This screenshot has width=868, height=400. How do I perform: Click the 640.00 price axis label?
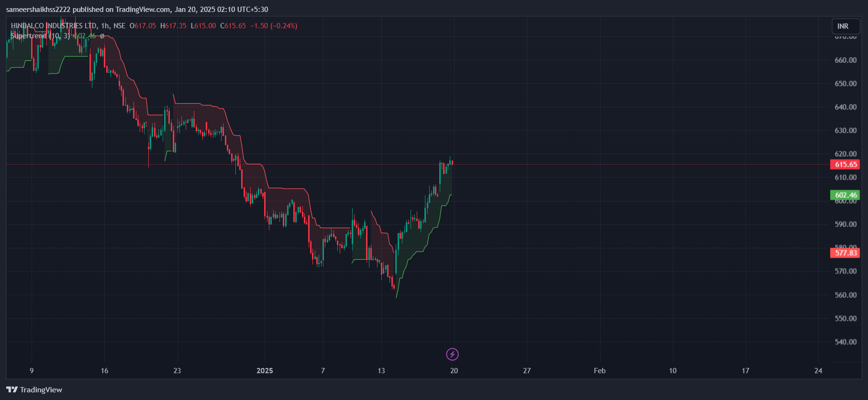coord(846,107)
